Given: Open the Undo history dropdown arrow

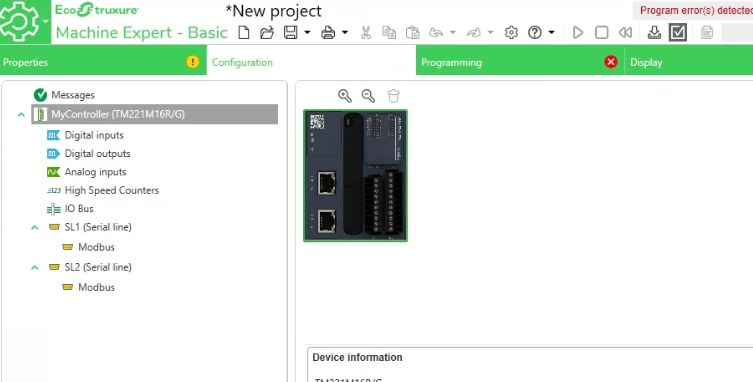Looking at the screenshot, I should 453,33.
